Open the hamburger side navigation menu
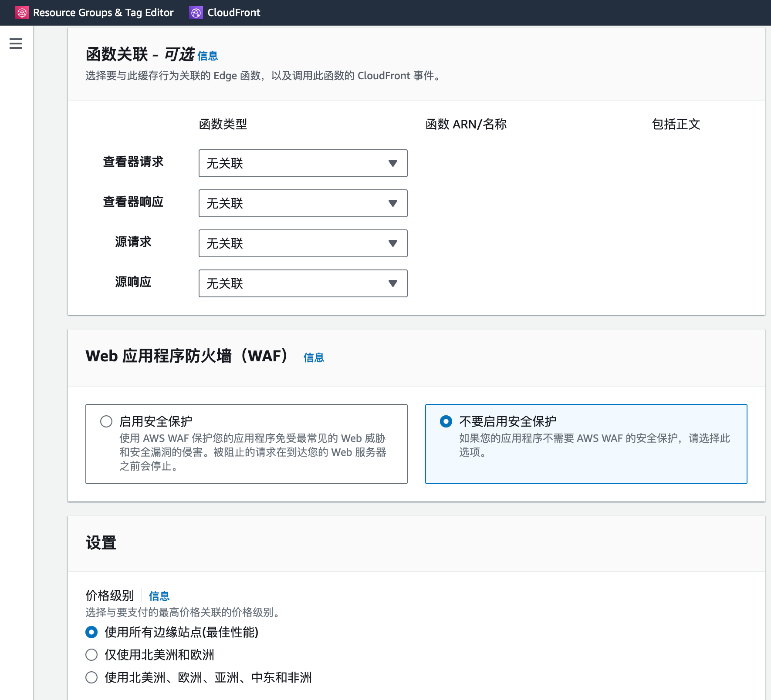Screen dimensions: 771x700 pos(16,44)
